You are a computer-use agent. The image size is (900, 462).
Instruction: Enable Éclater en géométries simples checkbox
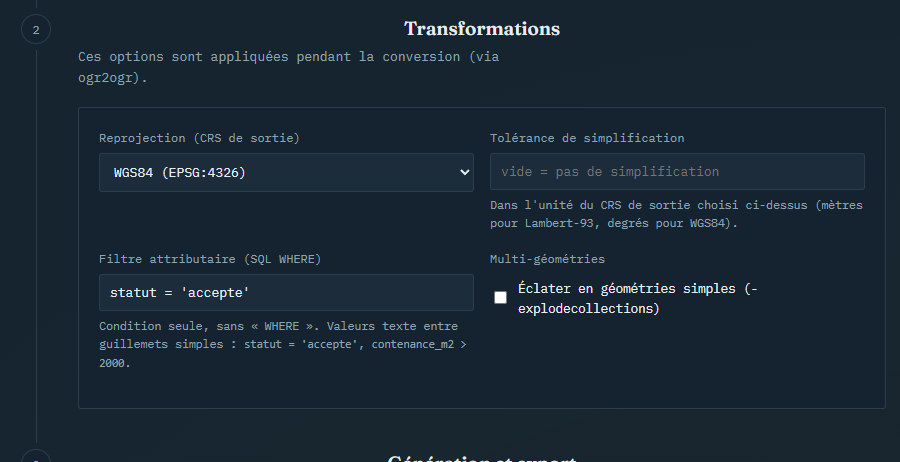(501, 297)
